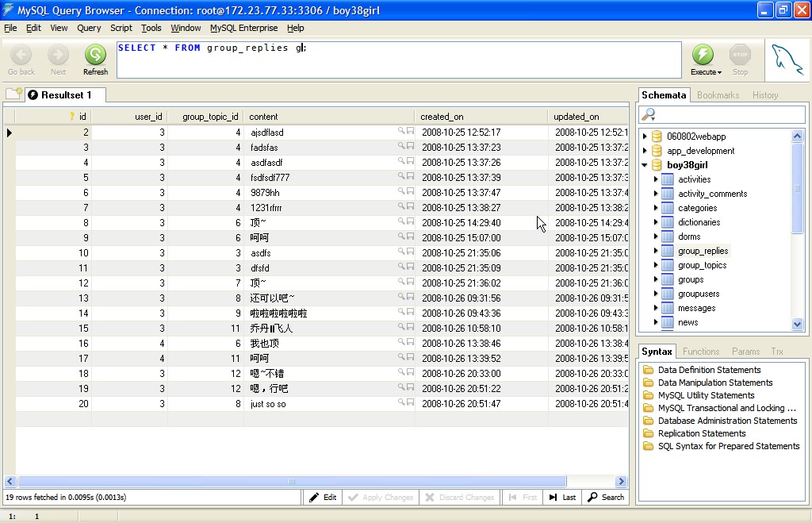This screenshot has width=812, height=523.
Task: Open the MySQL Enterprise menu
Action: point(244,28)
